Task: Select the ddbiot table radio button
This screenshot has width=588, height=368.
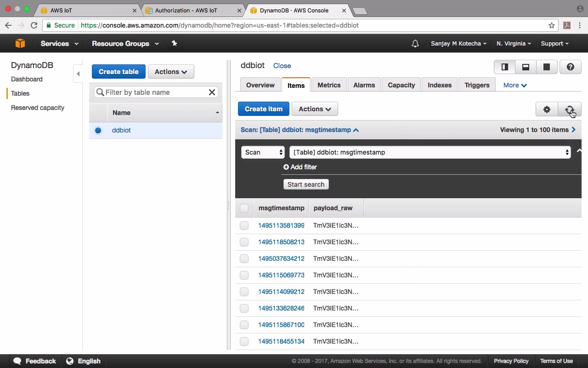Action: [98, 130]
